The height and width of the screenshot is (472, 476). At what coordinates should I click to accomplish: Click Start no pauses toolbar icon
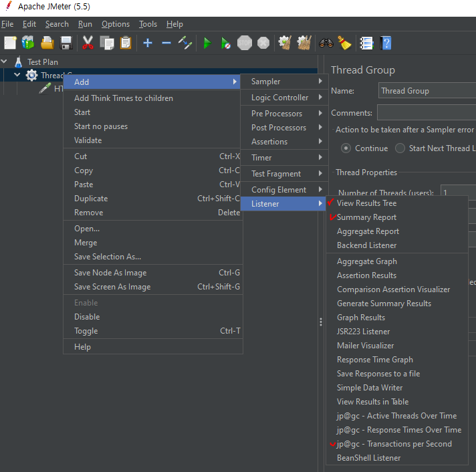225,43
